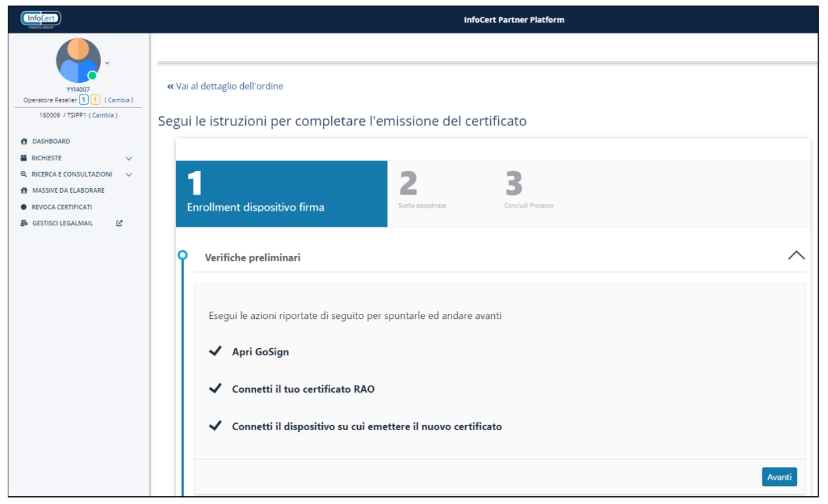Screen dimensions: 828x504
Task: Click the Revoca Certificati circle icon
Action: tap(25, 207)
